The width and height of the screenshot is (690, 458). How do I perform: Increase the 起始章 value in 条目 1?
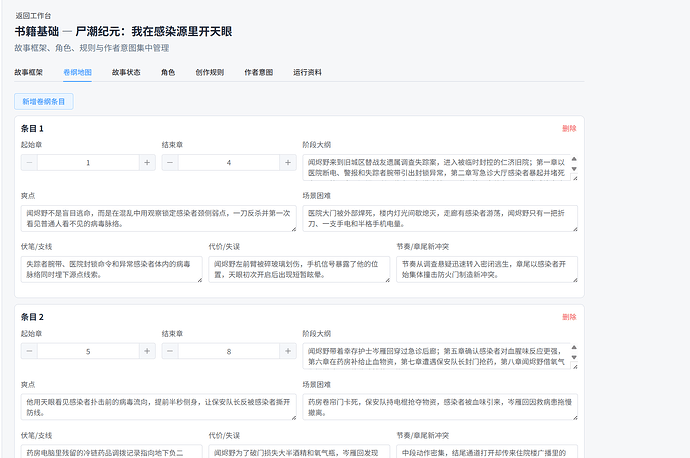(147, 163)
